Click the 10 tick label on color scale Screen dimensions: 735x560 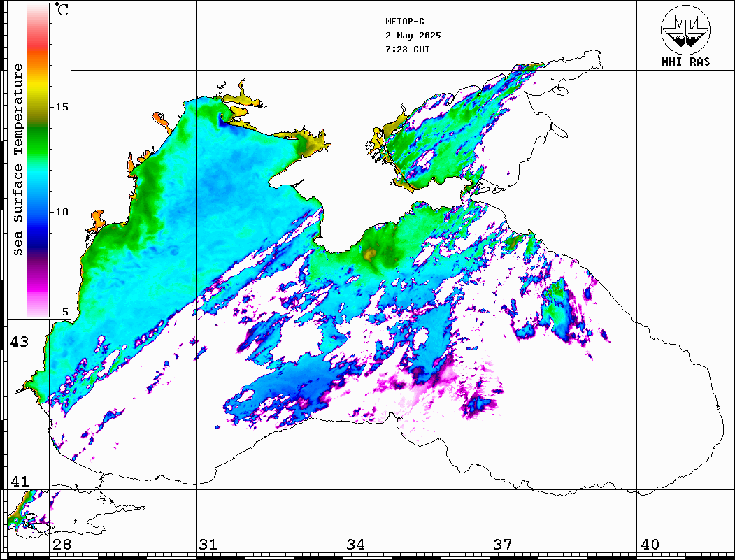click(x=62, y=212)
